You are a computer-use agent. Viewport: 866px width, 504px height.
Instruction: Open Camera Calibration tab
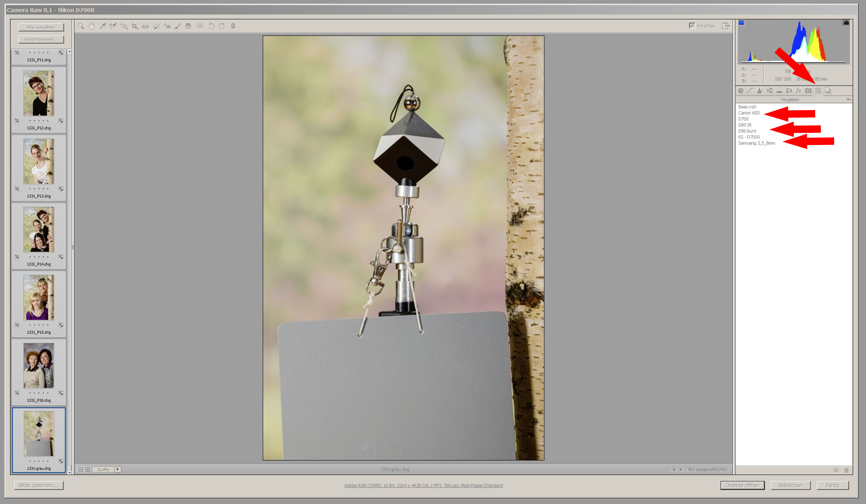pyautogui.click(x=808, y=91)
